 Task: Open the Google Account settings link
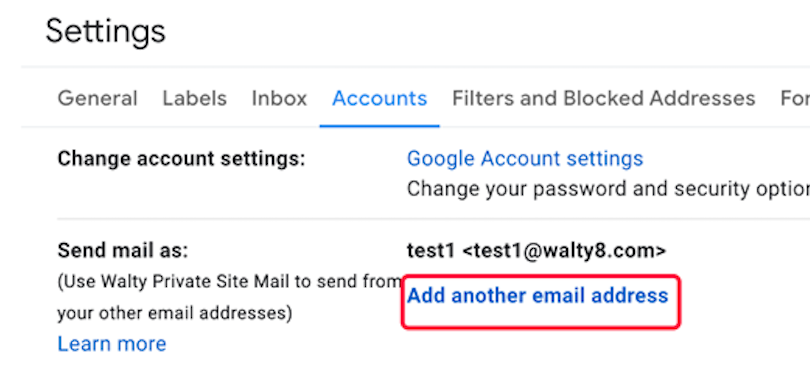525,159
